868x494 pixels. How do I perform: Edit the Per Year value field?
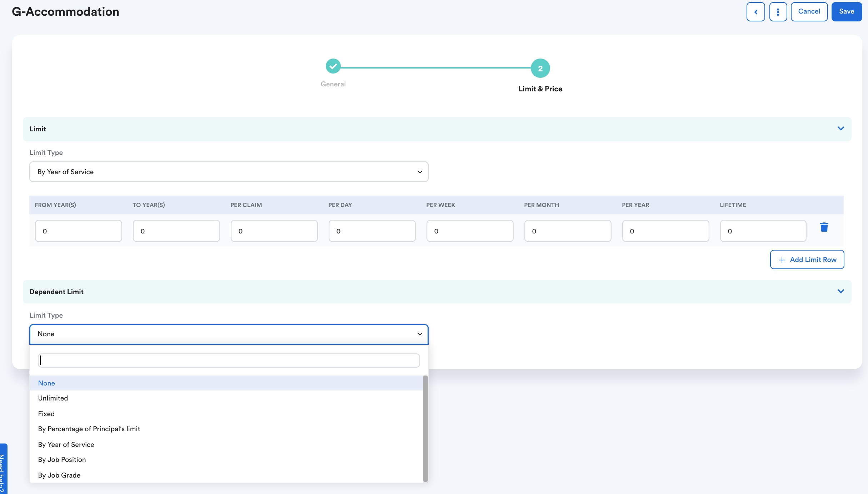(x=666, y=231)
